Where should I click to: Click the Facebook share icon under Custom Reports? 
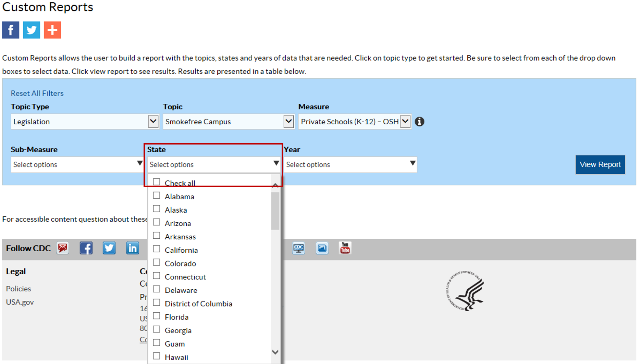pos(11,30)
